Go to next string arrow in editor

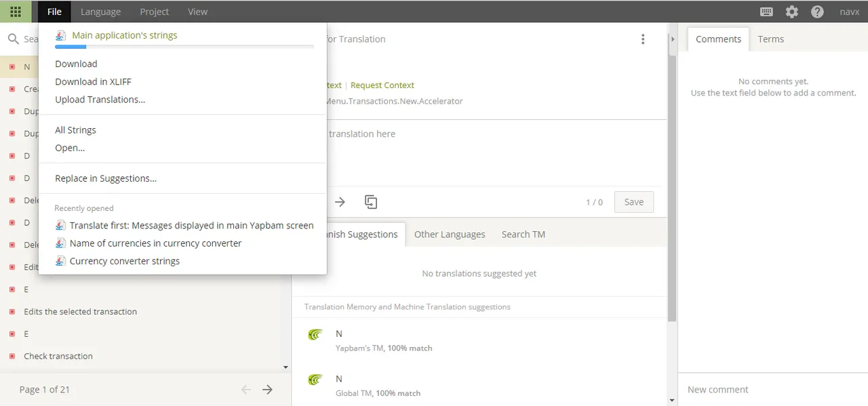coord(340,202)
